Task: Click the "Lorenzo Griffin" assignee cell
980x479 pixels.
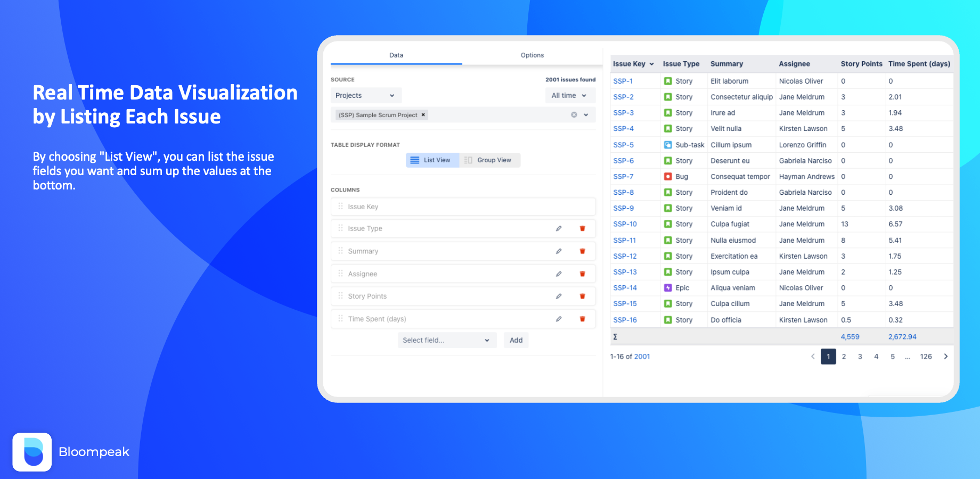Action: (x=803, y=145)
